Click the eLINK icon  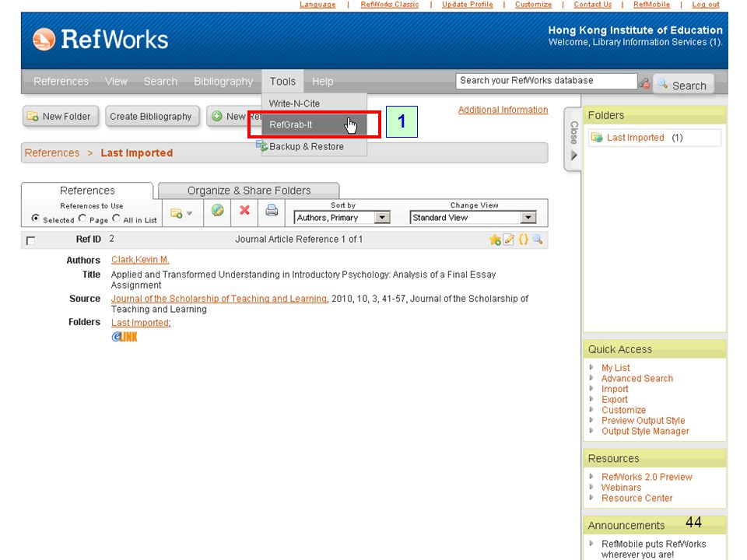coord(124,337)
